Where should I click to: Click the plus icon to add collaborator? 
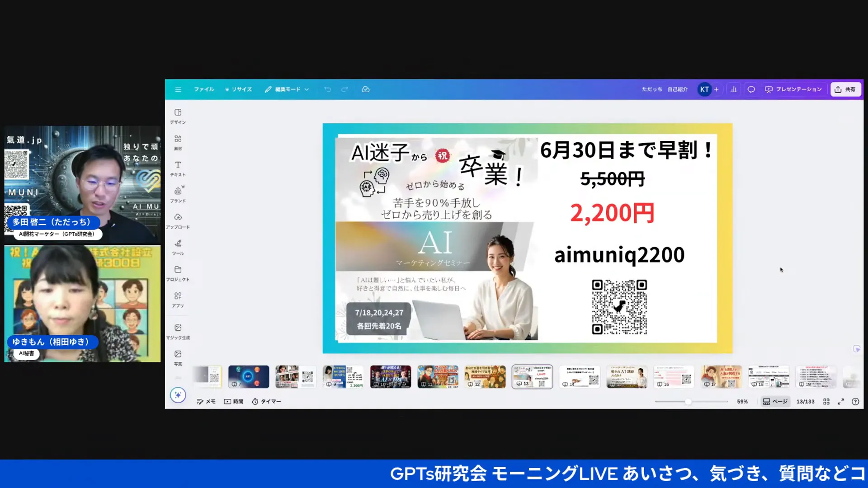tap(716, 89)
